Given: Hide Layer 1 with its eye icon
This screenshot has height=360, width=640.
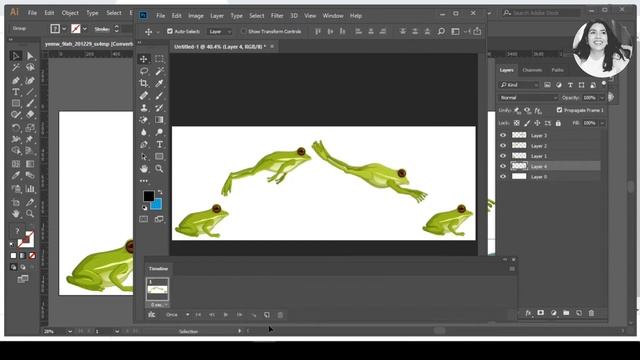Looking at the screenshot, I should 503,156.
